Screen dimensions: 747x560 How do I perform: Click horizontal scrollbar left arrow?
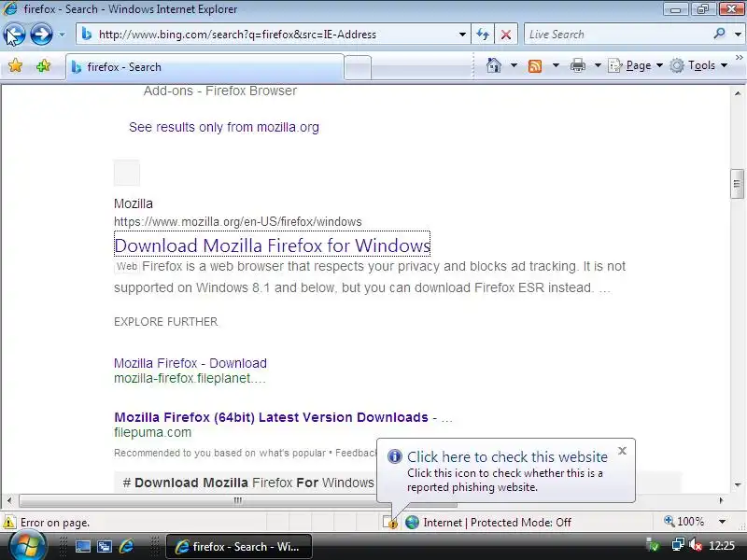point(9,500)
